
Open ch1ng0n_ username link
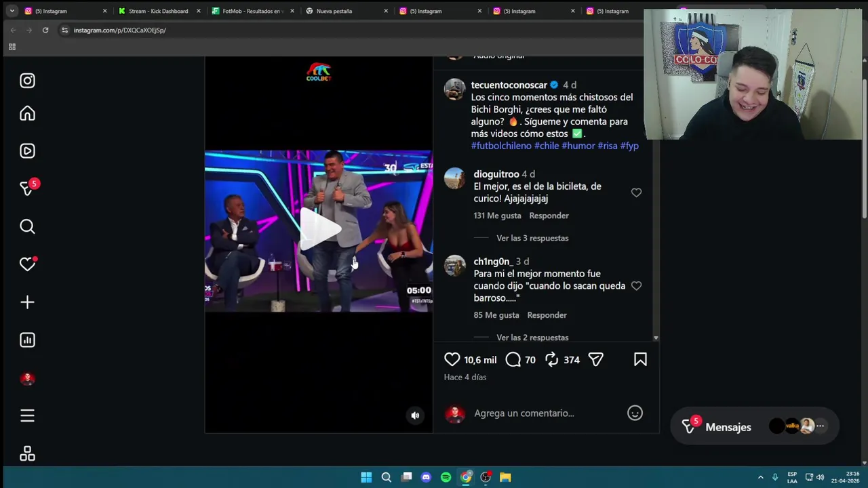click(x=493, y=262)
